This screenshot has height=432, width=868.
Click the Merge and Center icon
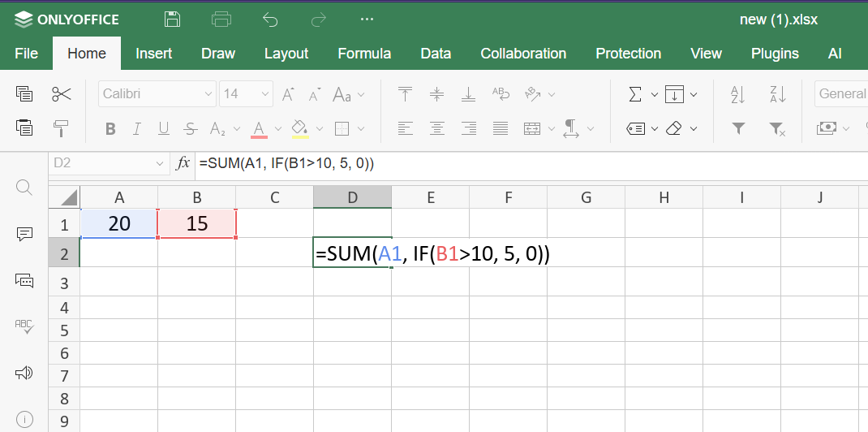[x=532, y=129]
